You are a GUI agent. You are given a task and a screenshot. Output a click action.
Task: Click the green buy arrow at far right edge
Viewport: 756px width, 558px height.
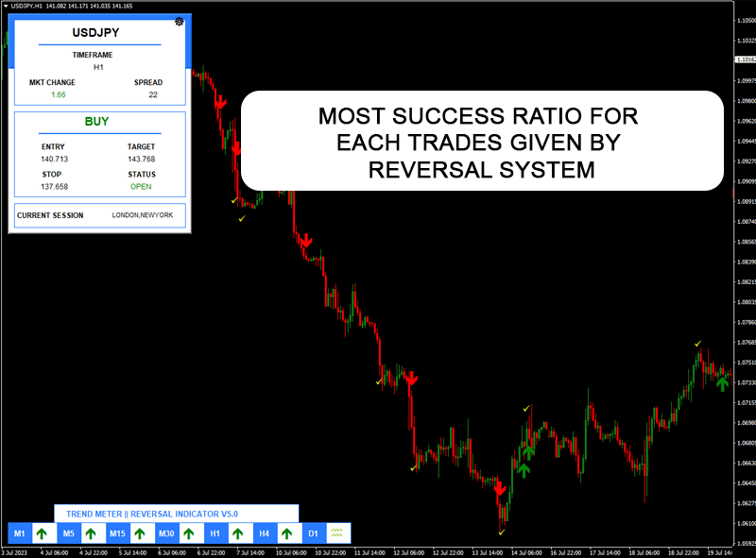point(723,382)
